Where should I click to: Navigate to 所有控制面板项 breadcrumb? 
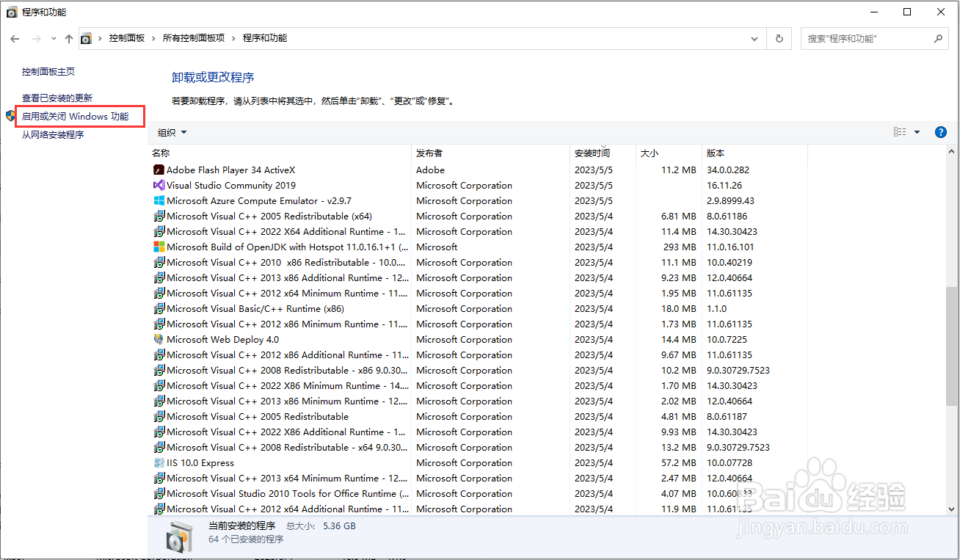[x=194, y=38]
